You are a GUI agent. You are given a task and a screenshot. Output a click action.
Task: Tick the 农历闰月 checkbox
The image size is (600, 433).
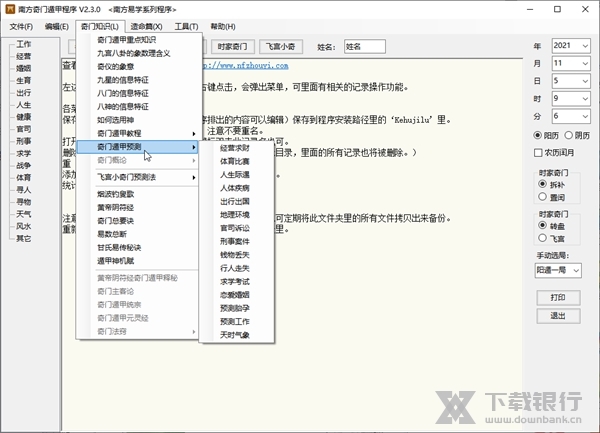point(538,153)
